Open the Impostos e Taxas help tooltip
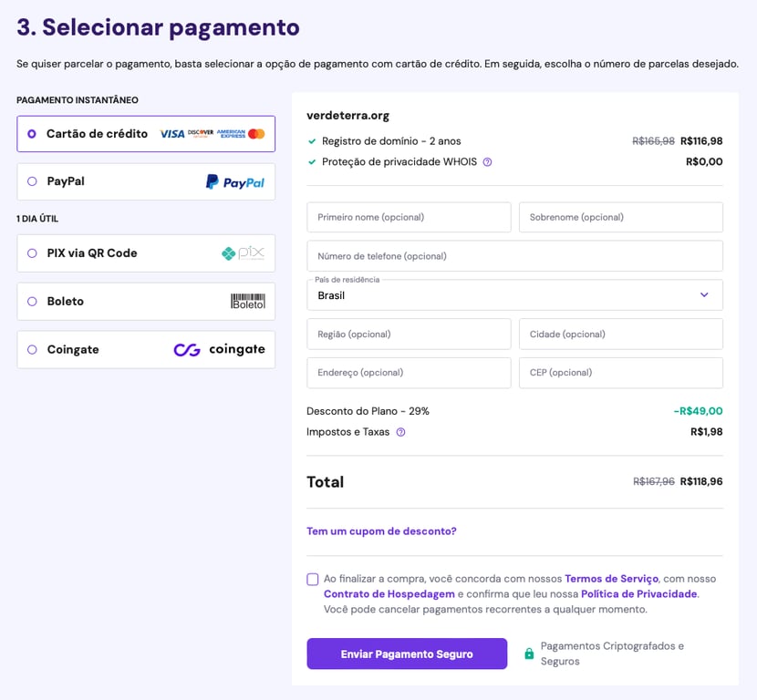Viewport: 757px width, 700px height. click(x=401, y=431)
